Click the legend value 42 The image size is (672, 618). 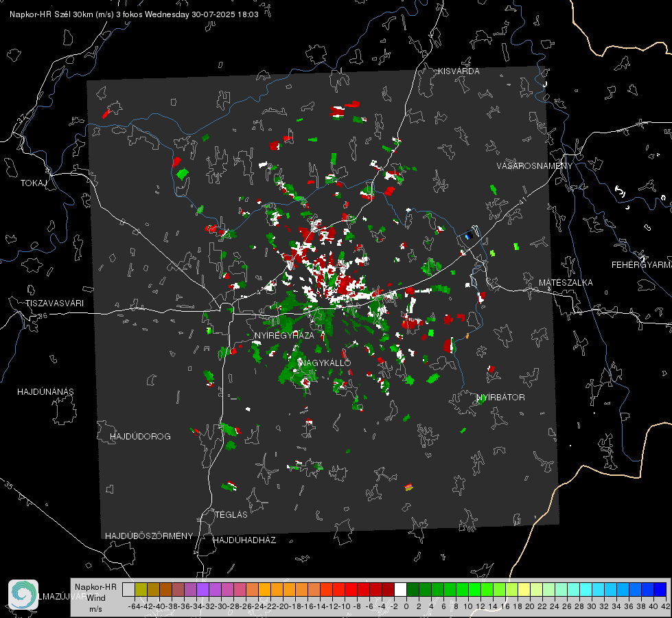pos(666,606)
